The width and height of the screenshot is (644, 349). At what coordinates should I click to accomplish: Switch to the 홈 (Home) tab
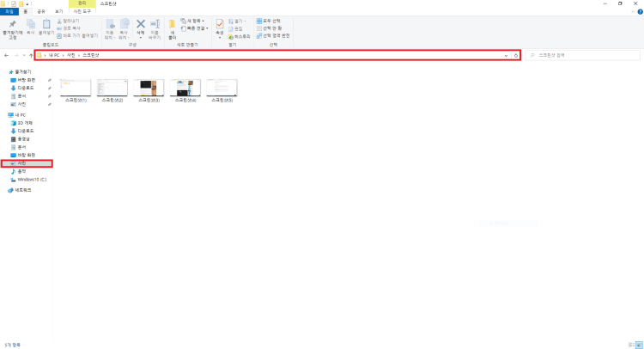[26, 11]
